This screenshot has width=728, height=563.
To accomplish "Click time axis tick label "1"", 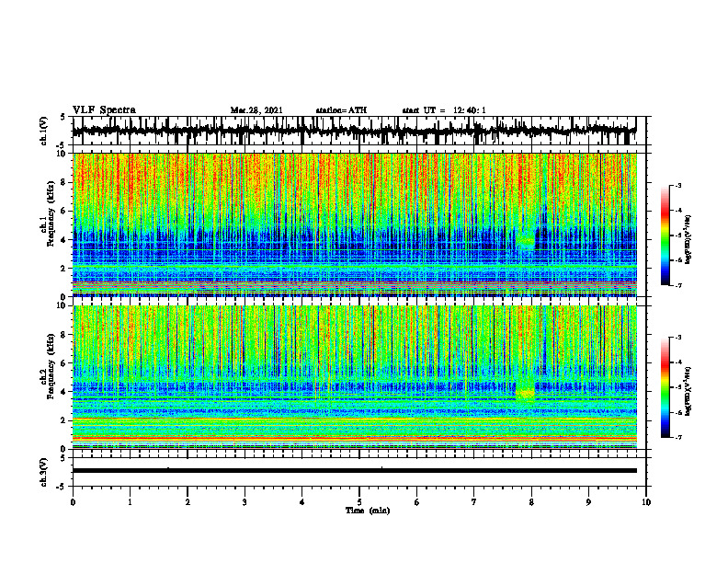I will coord(130,502).
